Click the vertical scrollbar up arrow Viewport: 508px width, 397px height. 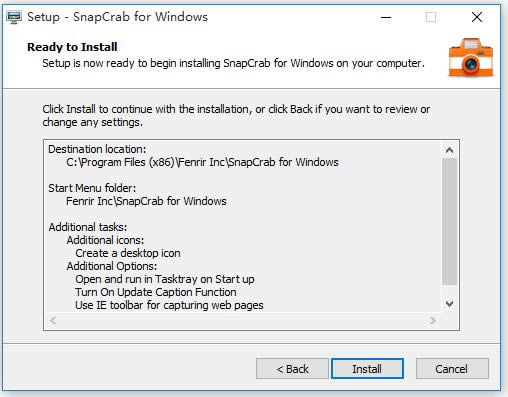(x=449, y=150)
